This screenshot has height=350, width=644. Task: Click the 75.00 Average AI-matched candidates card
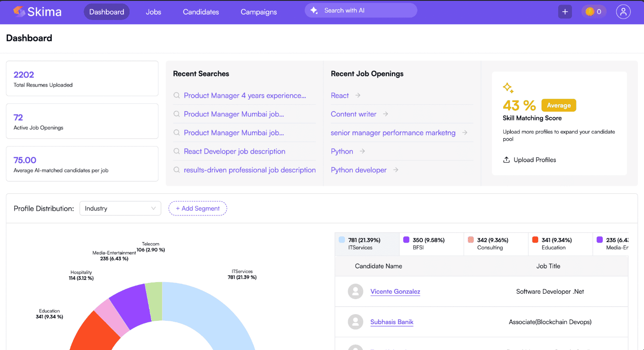(82, 164)
